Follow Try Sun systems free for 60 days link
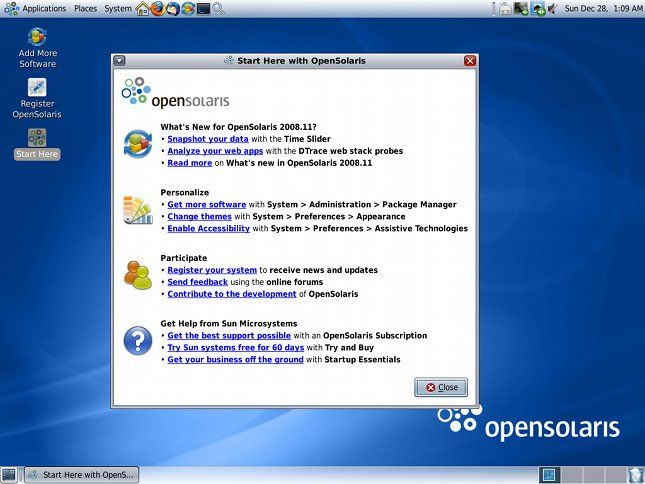 coord(236,347)
